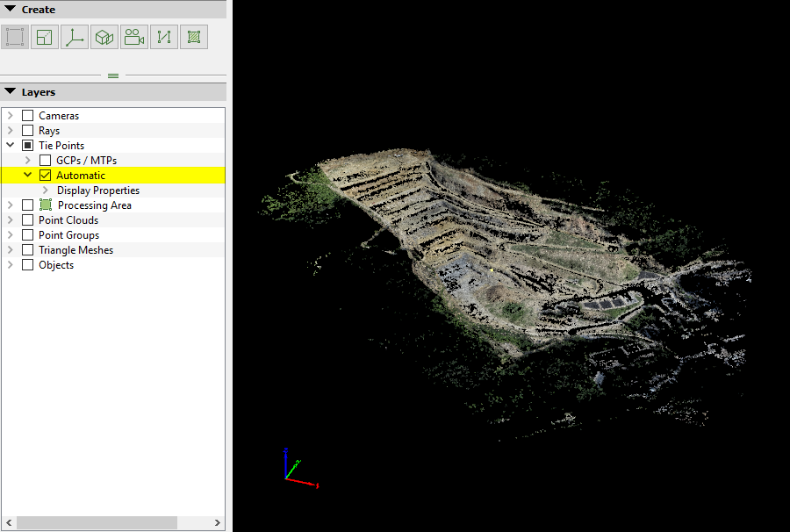Check the Point Clouds layer checkbox
790x532 pixels.
[28, 220]
